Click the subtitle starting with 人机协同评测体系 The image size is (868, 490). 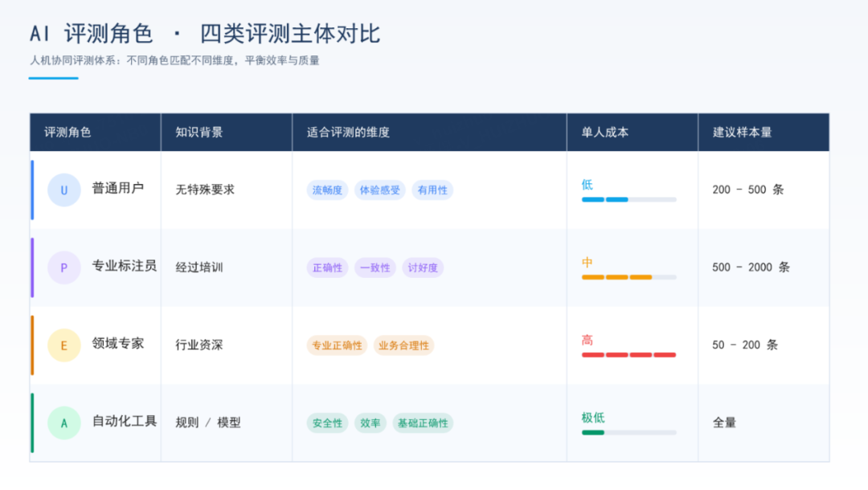pyautogui.click(x=174, y=60)
